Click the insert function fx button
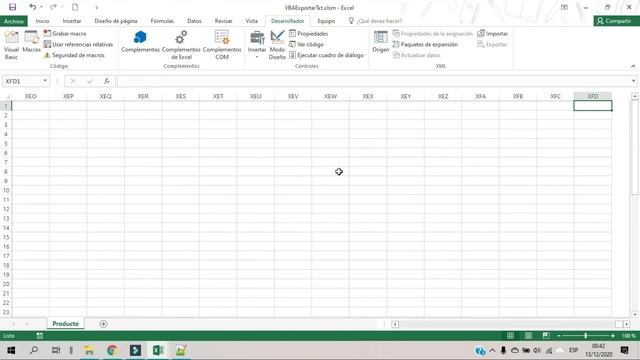Viewport: 640px width, 360px height. (107, 81)
